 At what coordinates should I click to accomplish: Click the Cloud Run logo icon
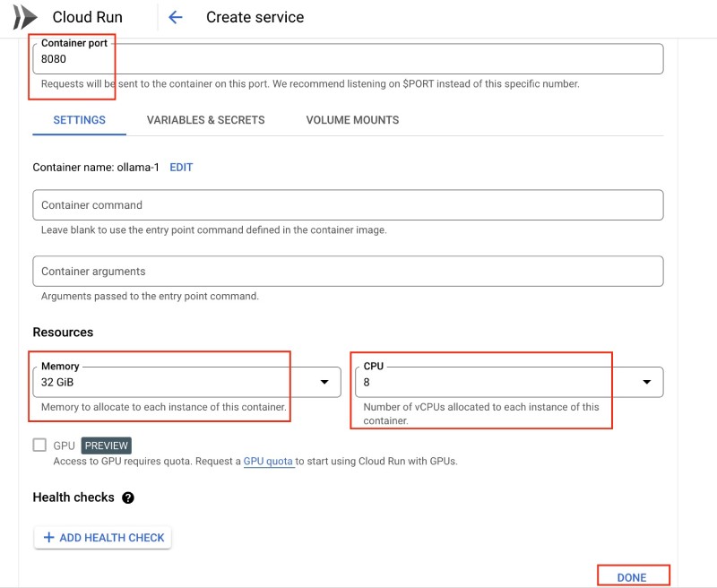click(26, 16)
